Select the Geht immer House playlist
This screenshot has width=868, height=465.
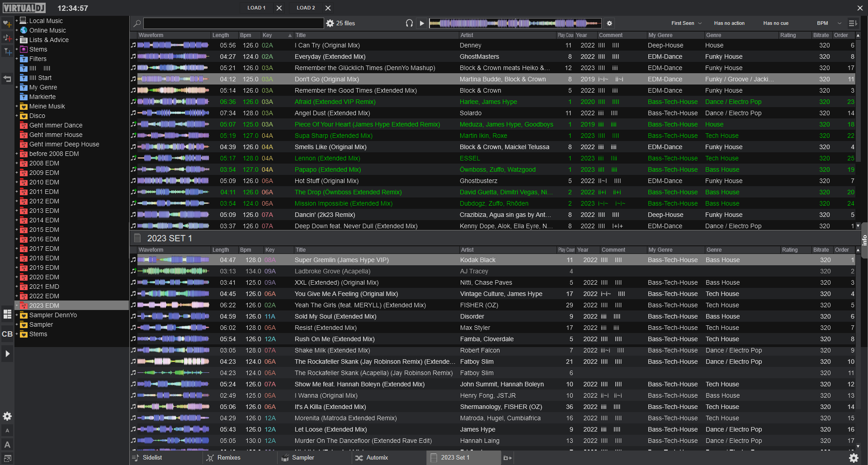(x=56, y=135)
